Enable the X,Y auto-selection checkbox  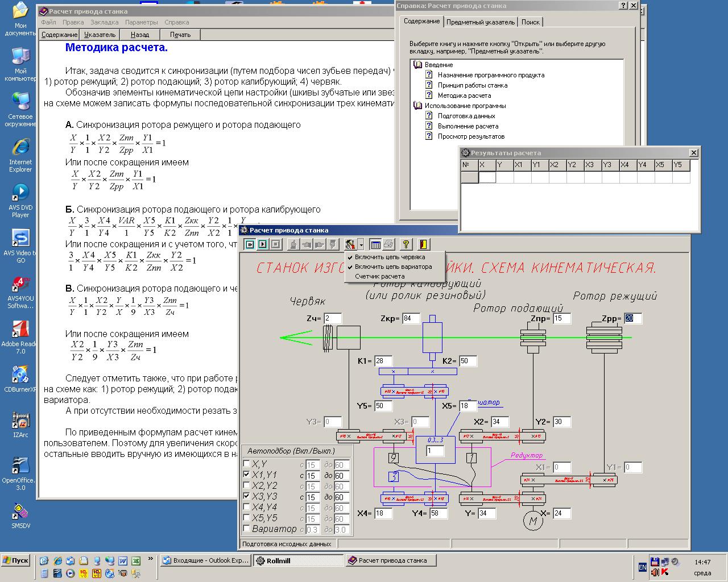[x=246, y=464]
